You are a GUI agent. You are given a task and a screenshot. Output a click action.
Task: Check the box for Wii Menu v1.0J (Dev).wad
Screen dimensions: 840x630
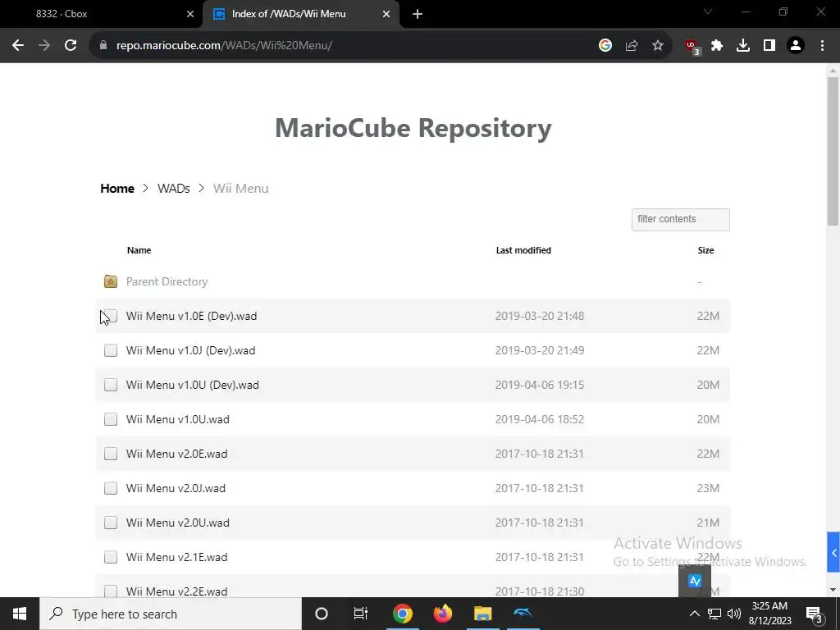111,350
